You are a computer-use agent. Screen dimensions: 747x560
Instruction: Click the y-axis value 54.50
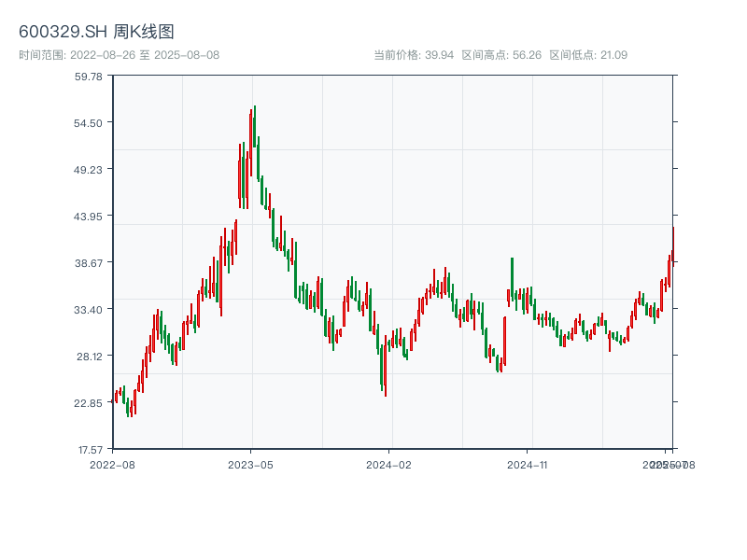point(88,123)
